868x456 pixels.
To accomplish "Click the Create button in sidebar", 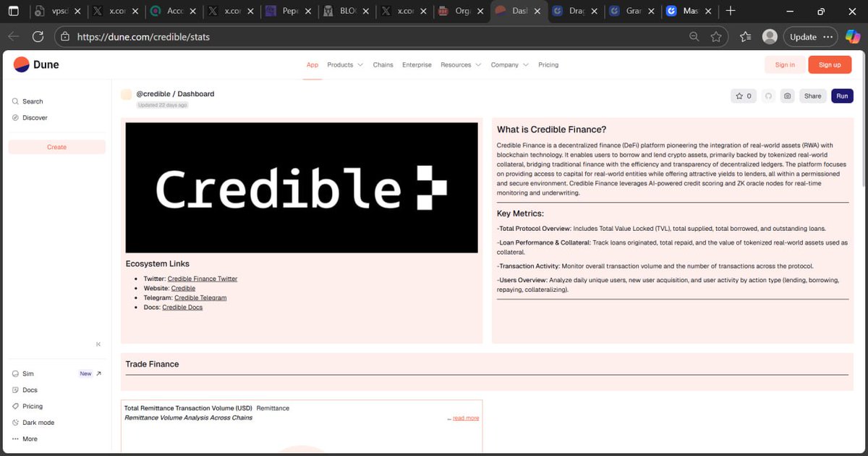I will pyautogui.click(x=56, y=147).
